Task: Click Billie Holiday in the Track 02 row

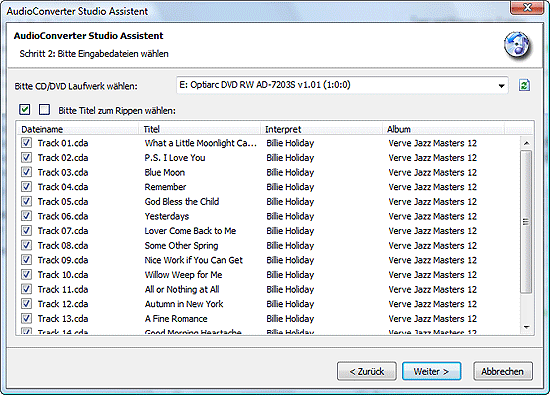Action: 290,158
